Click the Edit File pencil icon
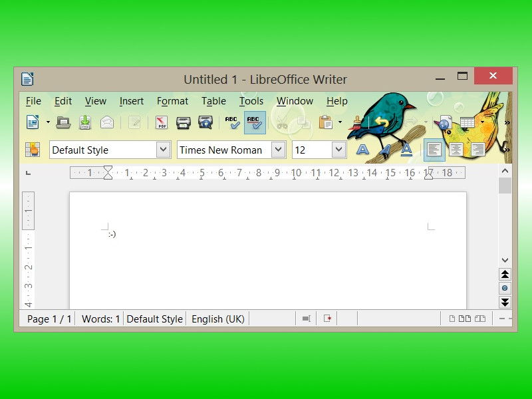Image resolution: width=532 pixels, height=399 pixels. pos(134,122)
